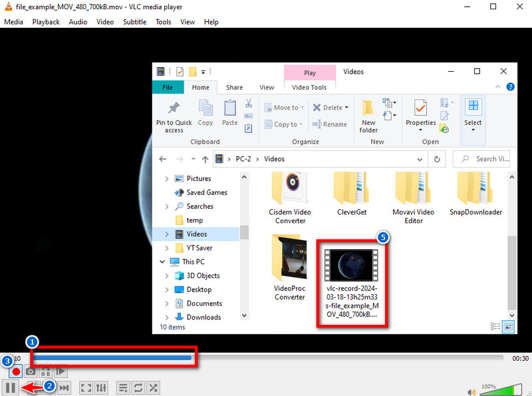Mute audio via the speaker icon
The height and width of the screenshot is (396, 532).
pyautogui.click(x=471, y=392)
